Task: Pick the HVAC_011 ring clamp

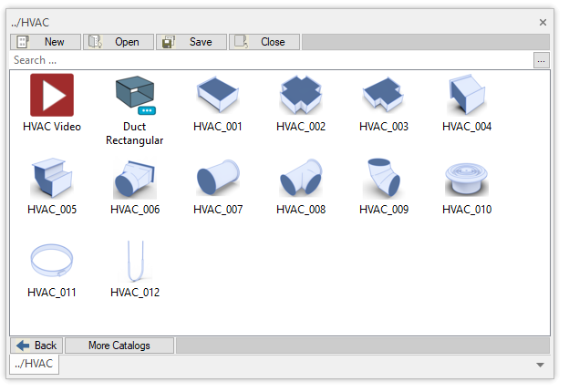Action: pyautogui.click(x=52, y=262)
